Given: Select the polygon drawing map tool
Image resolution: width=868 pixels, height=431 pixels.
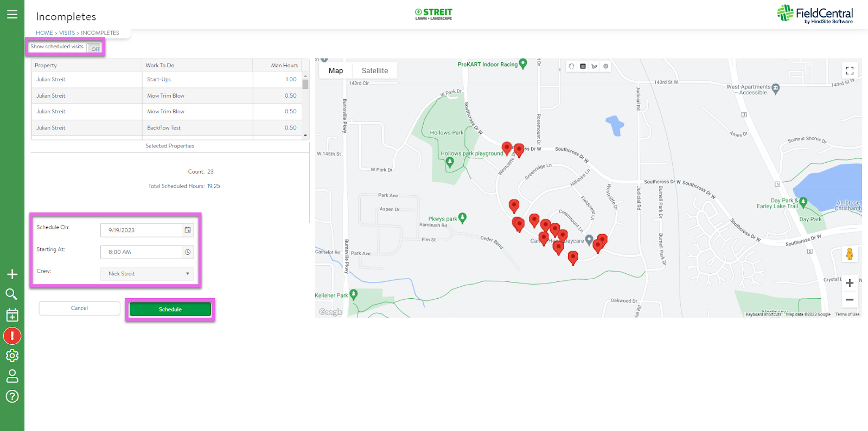Looking at the screenshot, I should click(x=594, y=66).
